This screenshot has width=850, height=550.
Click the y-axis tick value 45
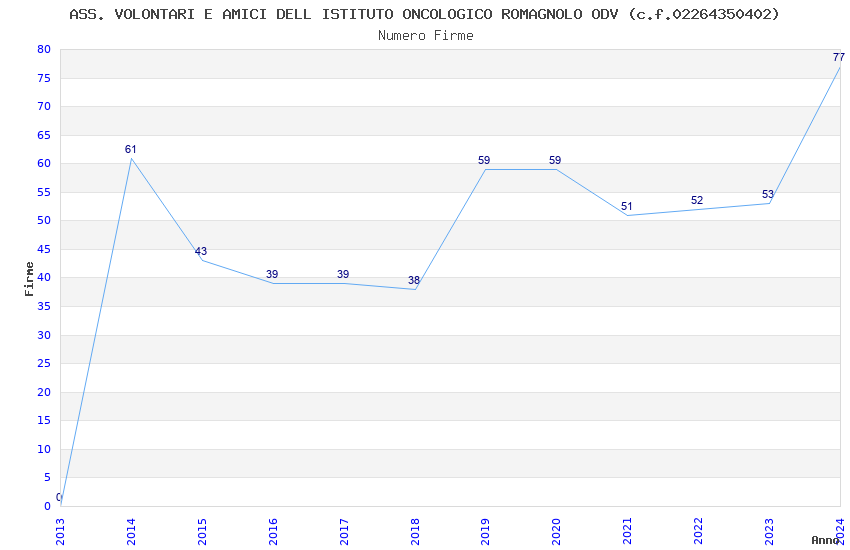[44, 250]
